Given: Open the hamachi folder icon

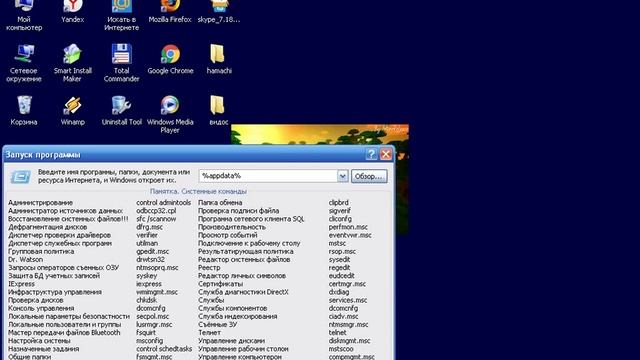Looking at the screenshot, I should click(219, 60).
